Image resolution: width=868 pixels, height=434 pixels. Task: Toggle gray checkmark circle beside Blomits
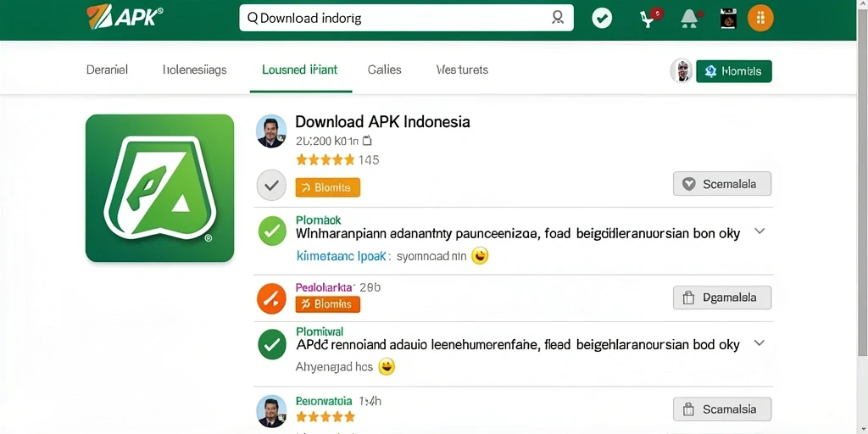tap(271, 185)
